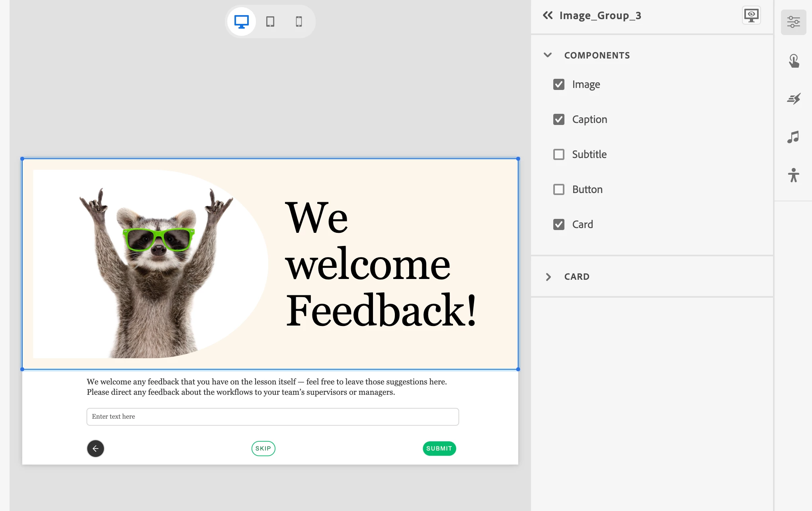The height and width of the screenshot is (511, 812).
Task: Open the animations lightning tab
Action: coord(793,99)
